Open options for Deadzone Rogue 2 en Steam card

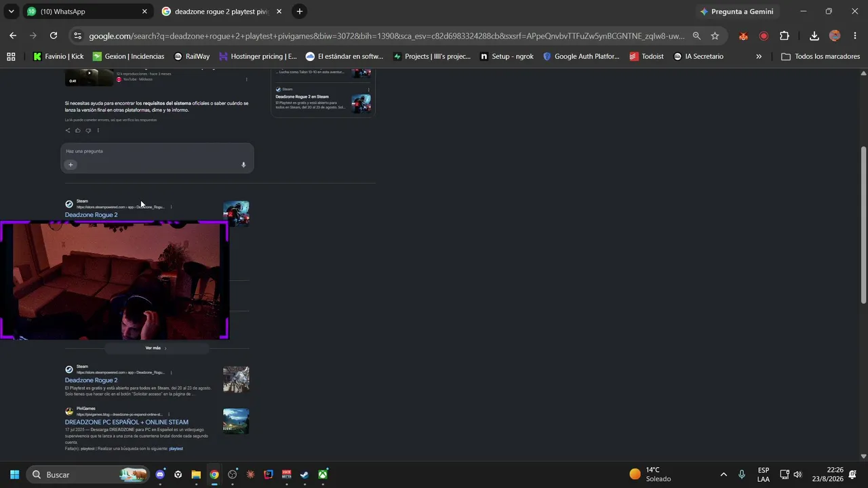coord(368,89)
